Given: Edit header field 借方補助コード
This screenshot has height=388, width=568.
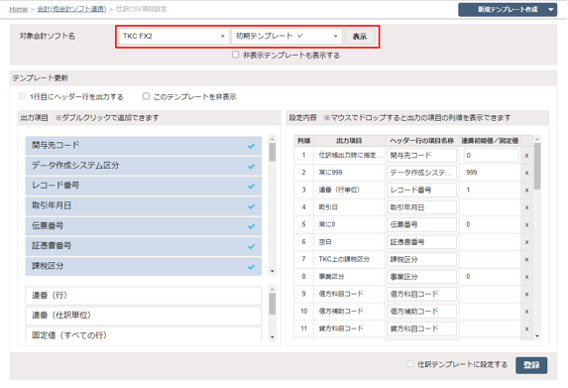Looking at the screenshot, I should (x=422, y=312).
